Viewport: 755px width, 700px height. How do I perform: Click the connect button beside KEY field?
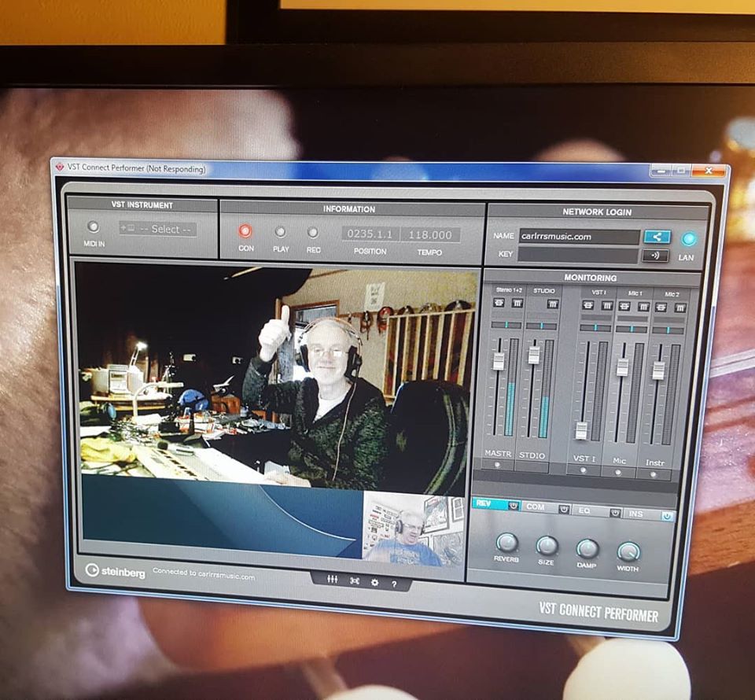(655, 255)
